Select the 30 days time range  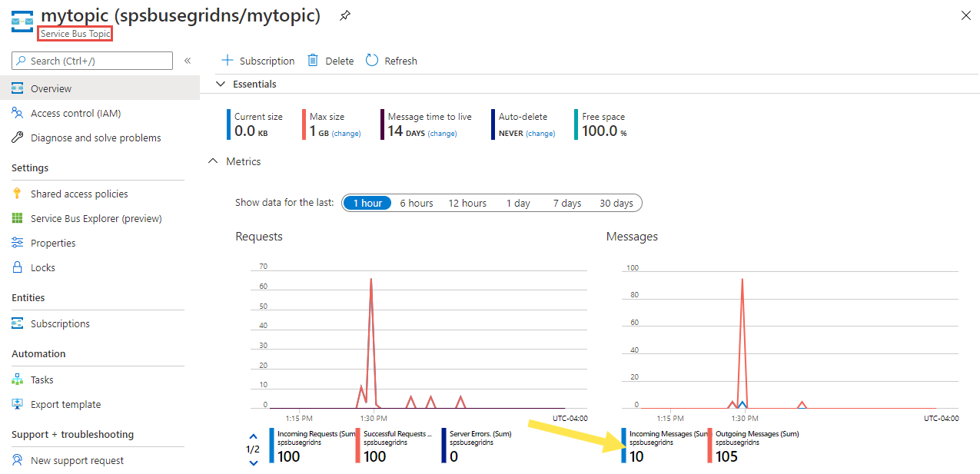(x=616, y=203)
